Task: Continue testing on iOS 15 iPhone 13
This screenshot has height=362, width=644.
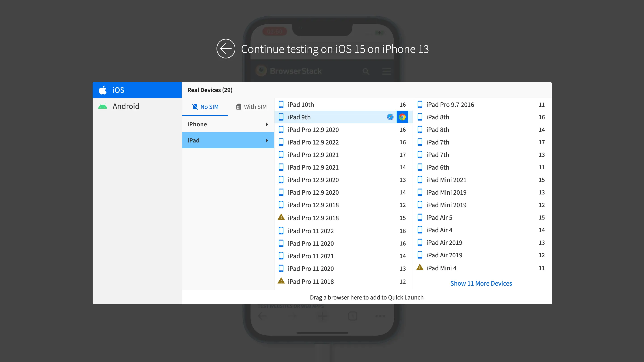Action: click(x=334, y=49)
